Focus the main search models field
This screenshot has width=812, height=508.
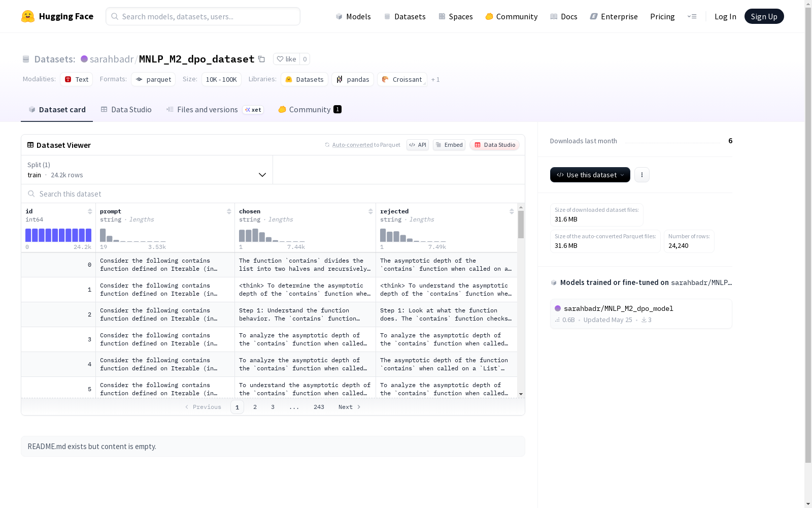203,16
